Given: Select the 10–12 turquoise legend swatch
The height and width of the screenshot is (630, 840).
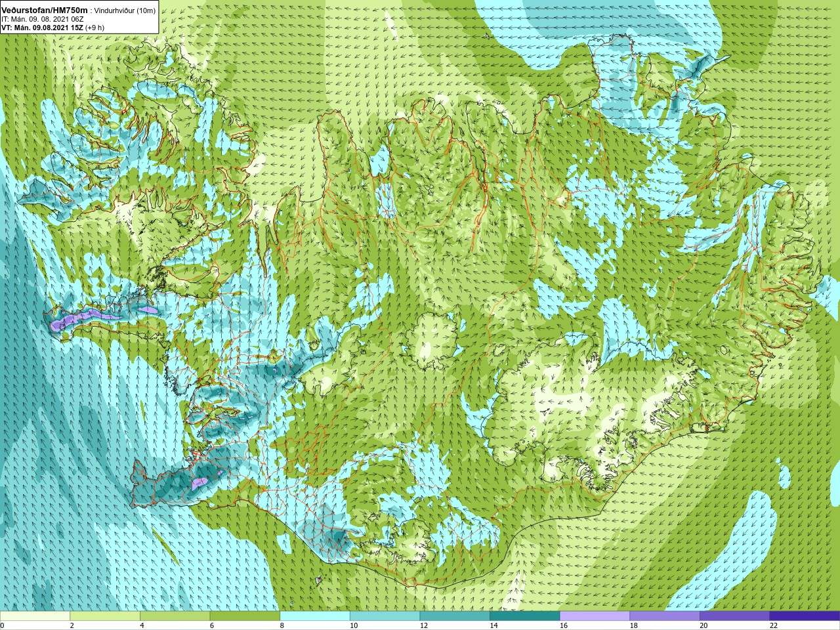Looking at the screenshot, I should point(385,616).
